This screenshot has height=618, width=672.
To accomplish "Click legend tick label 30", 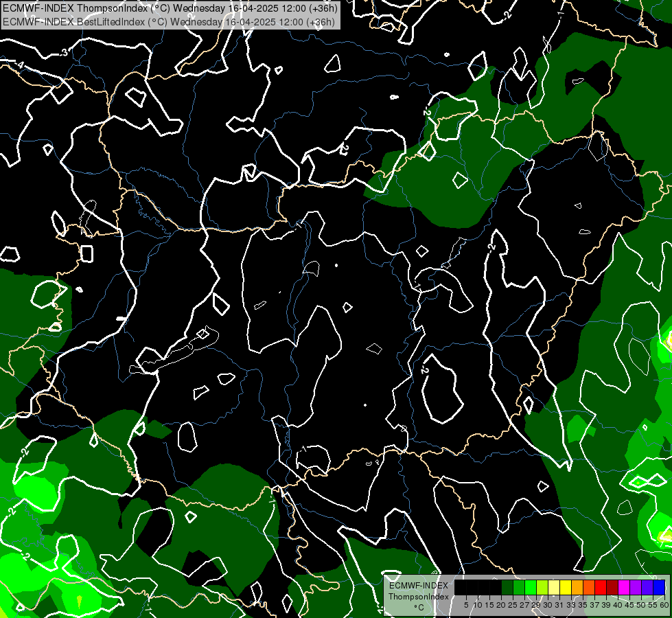I will click(x=548, y=605).
